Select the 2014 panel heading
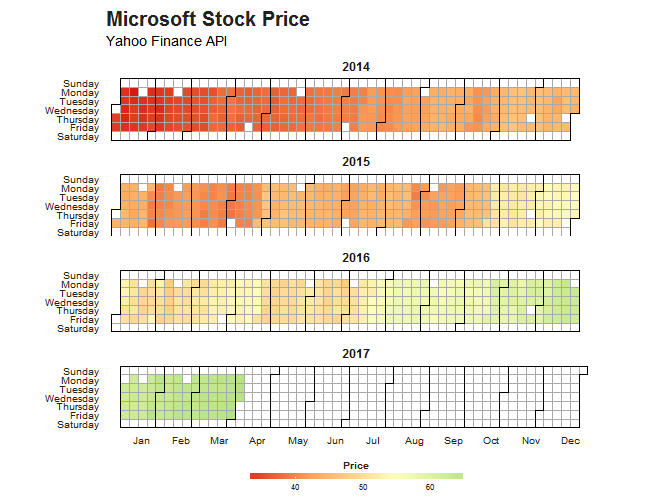The width and height of the screenshot is (648, 504). click(x=356, y=67)
